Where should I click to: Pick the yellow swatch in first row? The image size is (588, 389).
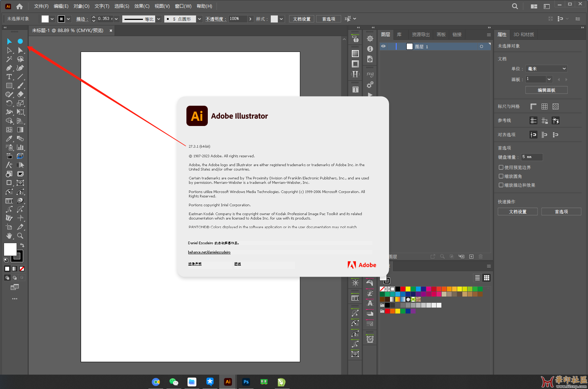click(408, 289)
